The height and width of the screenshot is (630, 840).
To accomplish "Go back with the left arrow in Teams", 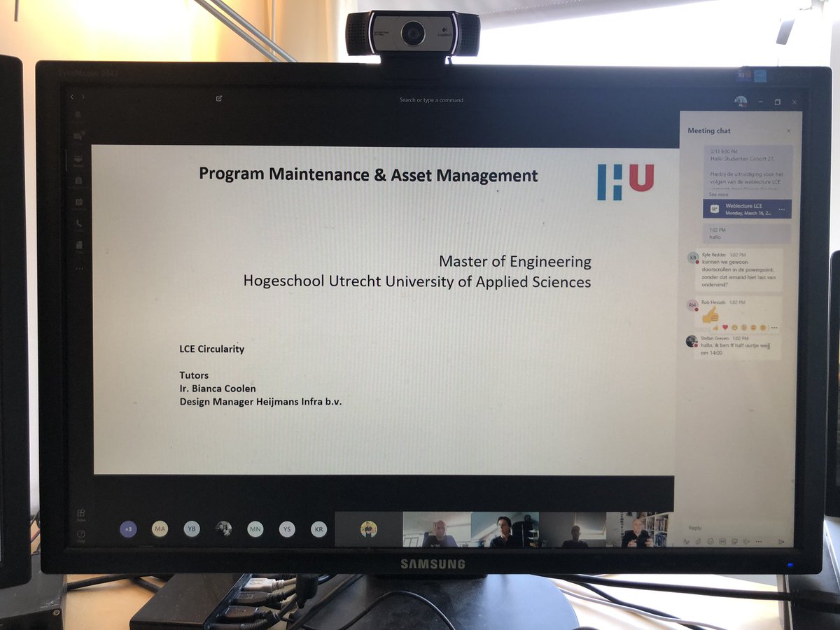I will [x=71, y=97].
